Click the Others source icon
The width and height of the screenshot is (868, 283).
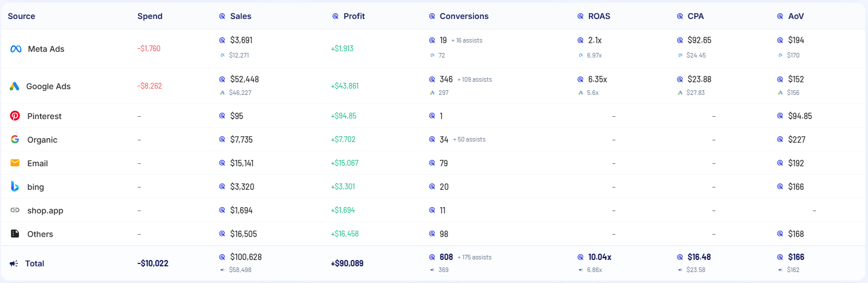tap(15, 234)
